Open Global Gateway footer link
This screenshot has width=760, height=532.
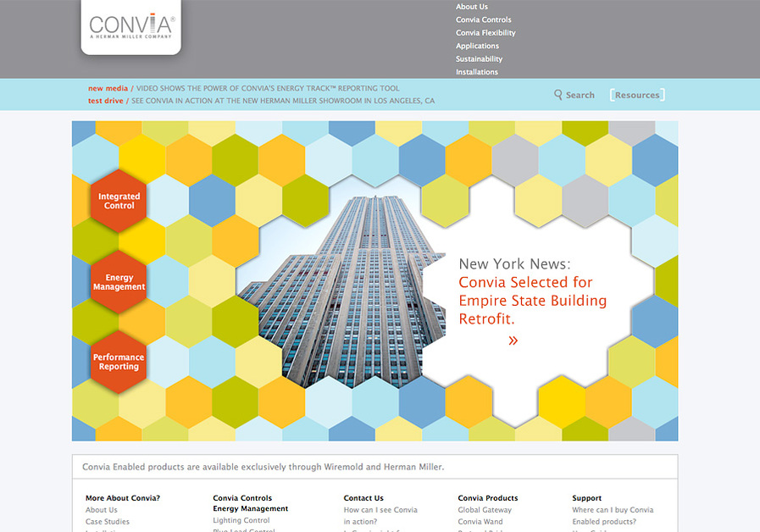coord(484,510)
